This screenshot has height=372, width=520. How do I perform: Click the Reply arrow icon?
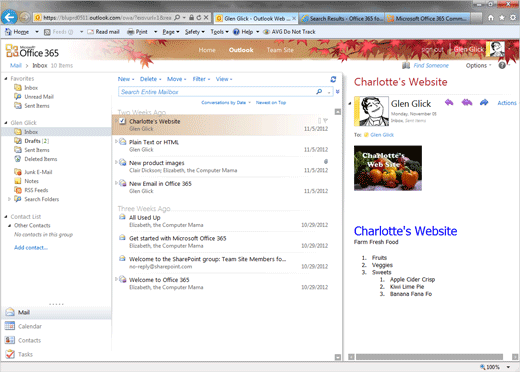(x=449, y=102)
